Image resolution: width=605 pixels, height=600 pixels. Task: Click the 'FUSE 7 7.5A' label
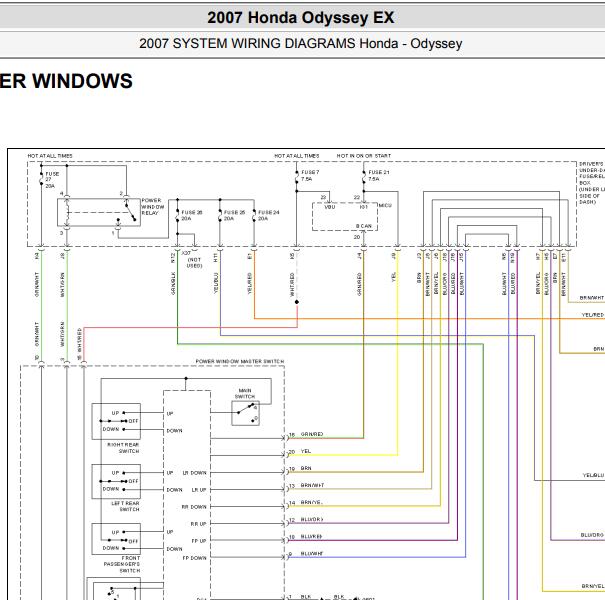click(310, 176)
